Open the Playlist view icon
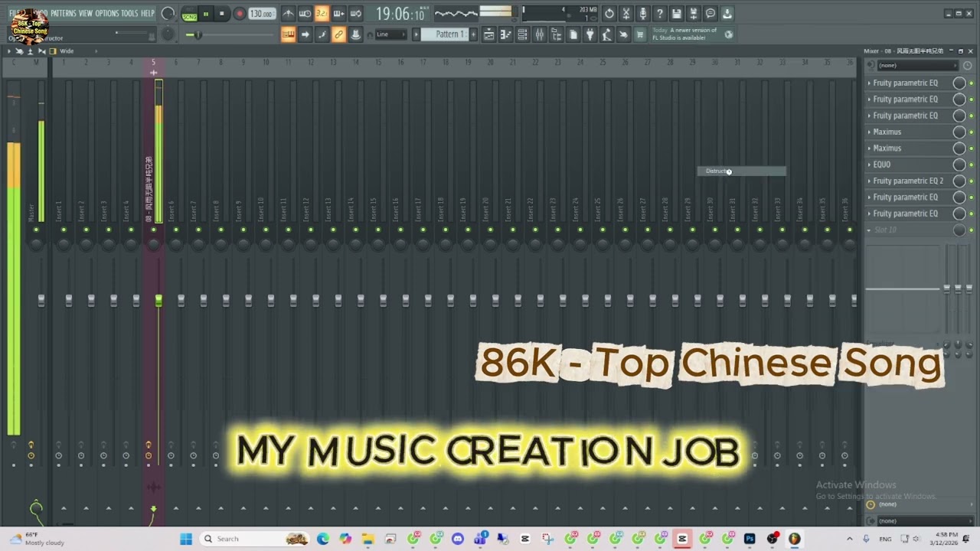Viewport: 980px width, 551px height. pos(488,34)
